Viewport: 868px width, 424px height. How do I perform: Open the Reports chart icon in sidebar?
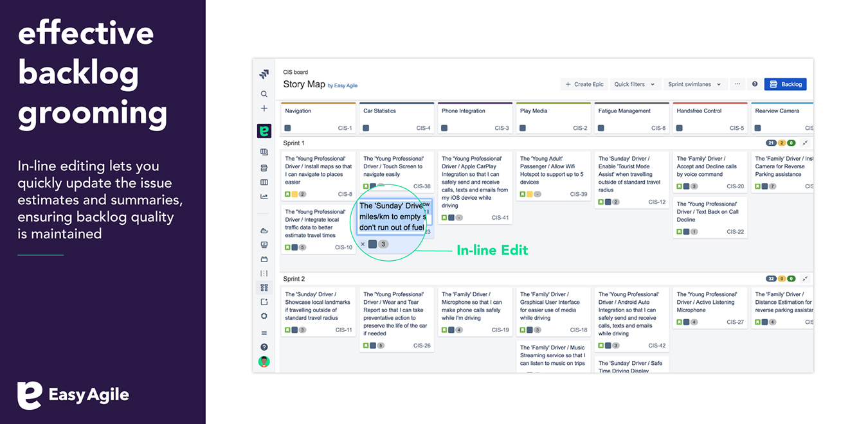tap(264, 197)
